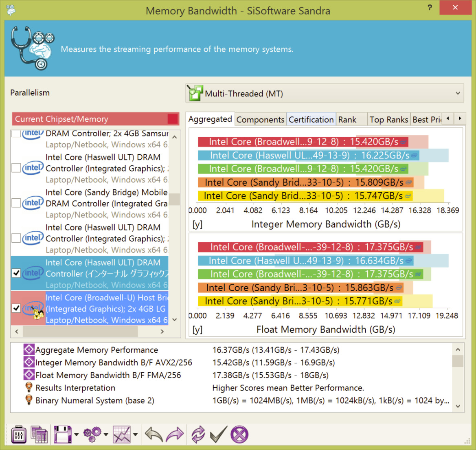This screenshot has height=450, width=476.
Task: Click tab strip scroll left arrow
Action: (448, 119)
